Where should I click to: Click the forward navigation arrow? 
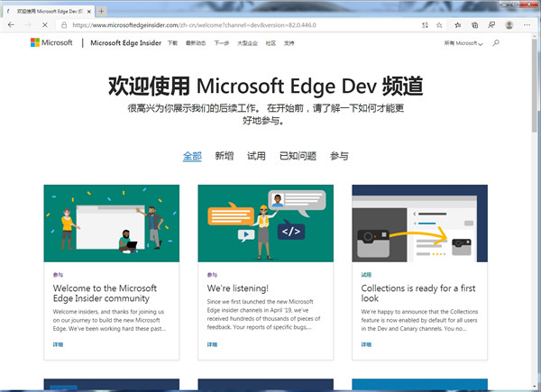(28, 25)
